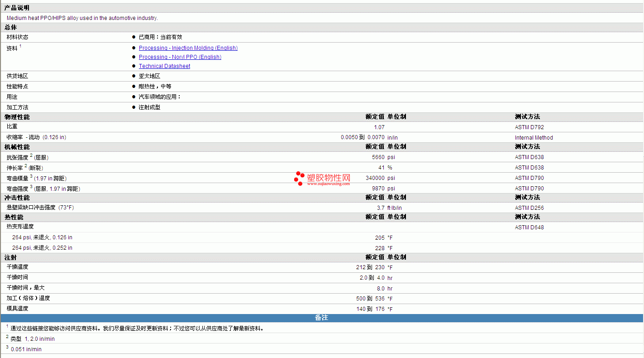Click the in/in unit for shrinkage
The height and width of the screenshot is (358, 644).
[392, 138]
